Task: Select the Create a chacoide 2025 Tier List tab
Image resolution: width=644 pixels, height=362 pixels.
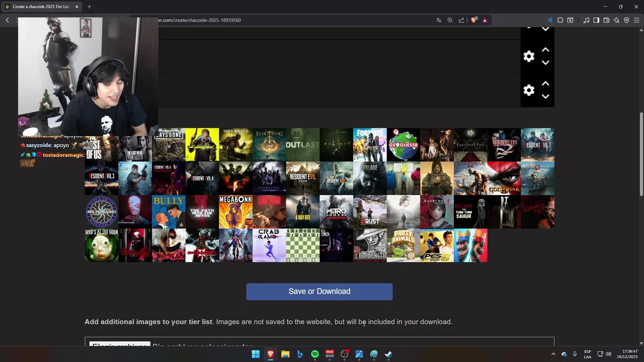Action: tap(42, 7)
